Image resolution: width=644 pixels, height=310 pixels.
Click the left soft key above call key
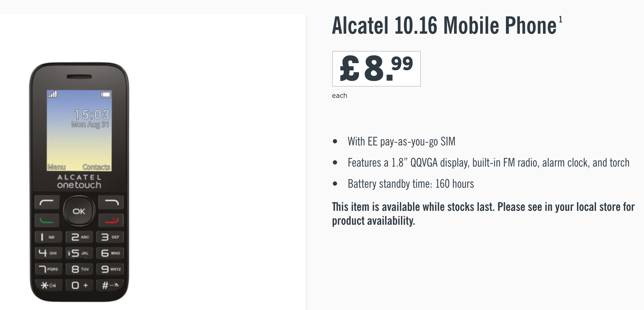coord(47,202)
